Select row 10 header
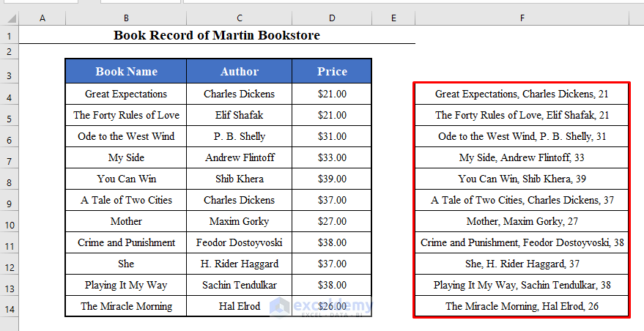This screenshot has height=331, width=644. [10, 221]
